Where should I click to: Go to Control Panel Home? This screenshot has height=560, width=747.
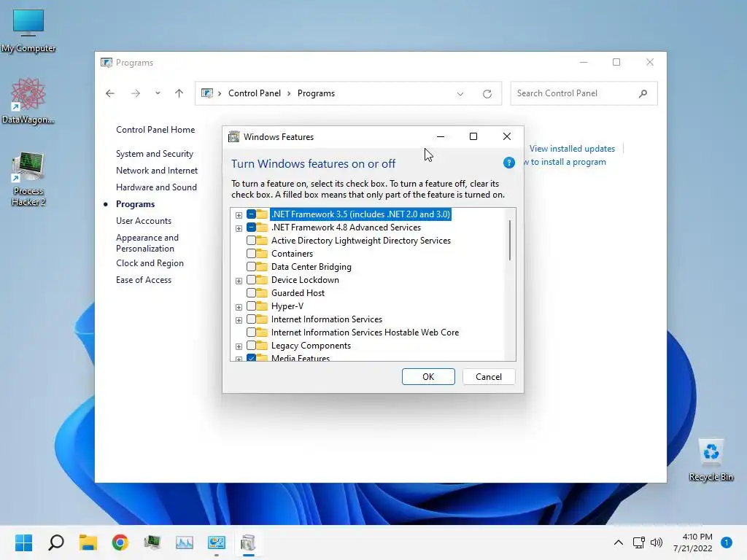(x=155, y=130)
